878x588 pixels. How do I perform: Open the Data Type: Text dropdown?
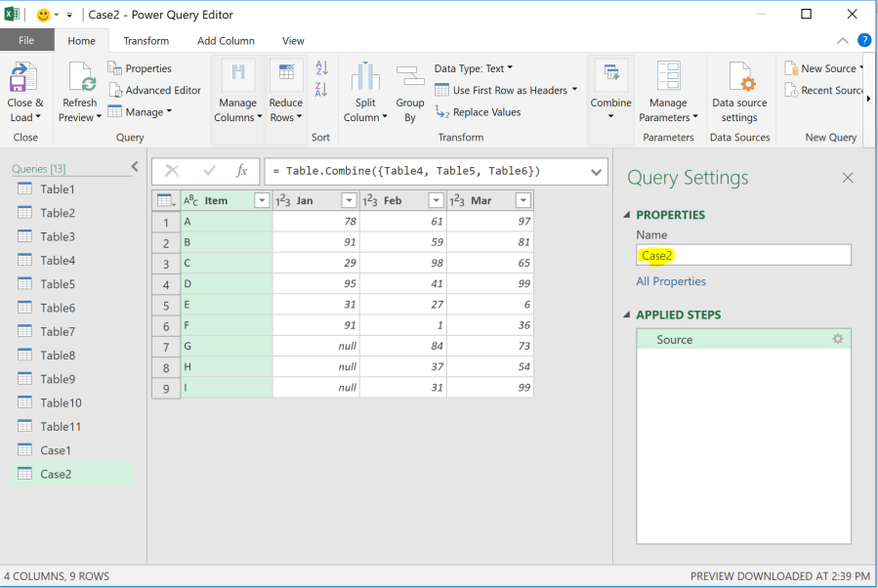(x=474, y=68)
